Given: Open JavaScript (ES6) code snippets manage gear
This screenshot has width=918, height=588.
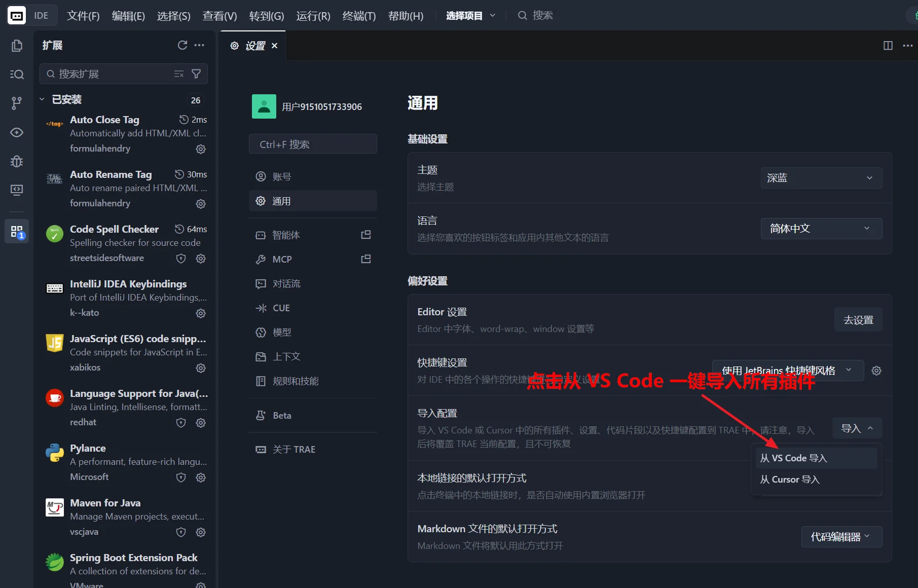Looking at the screenshot, I should pyautogui.click(x=201, y=368).
